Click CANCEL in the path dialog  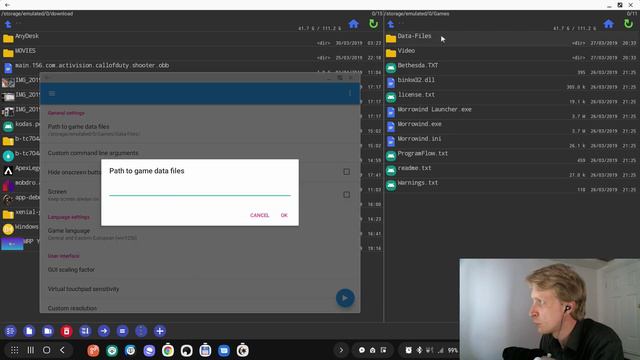click(x=260, y=215)
